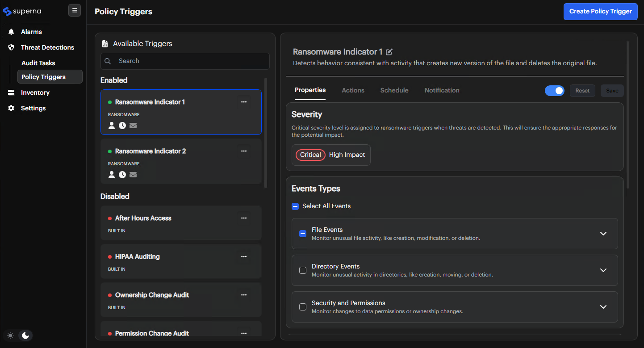
Task: Check Security and Permissions checkbox
Action: [x=303, y=307]
